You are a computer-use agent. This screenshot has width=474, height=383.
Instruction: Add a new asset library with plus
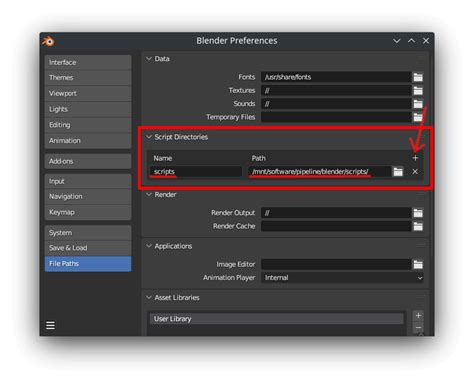tap(419, 315)
